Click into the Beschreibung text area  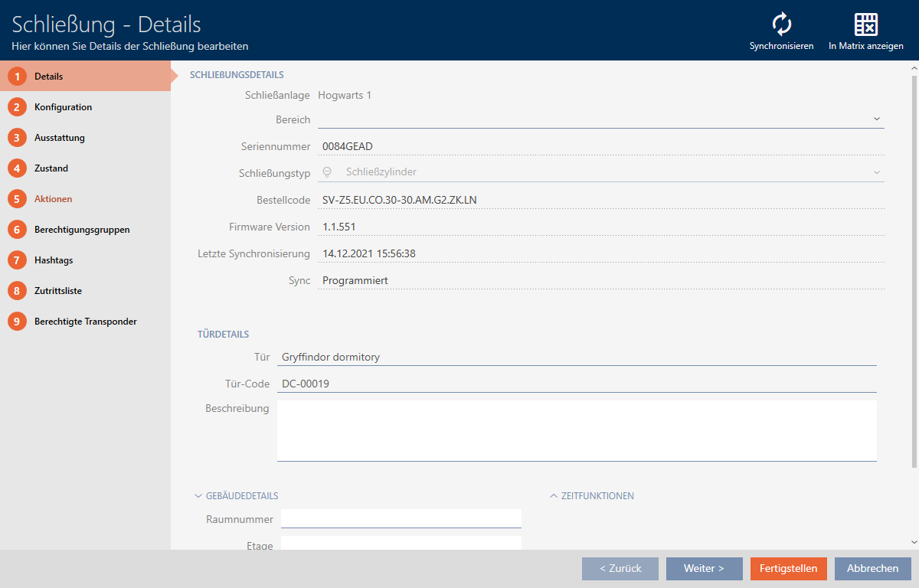[576, 430]
